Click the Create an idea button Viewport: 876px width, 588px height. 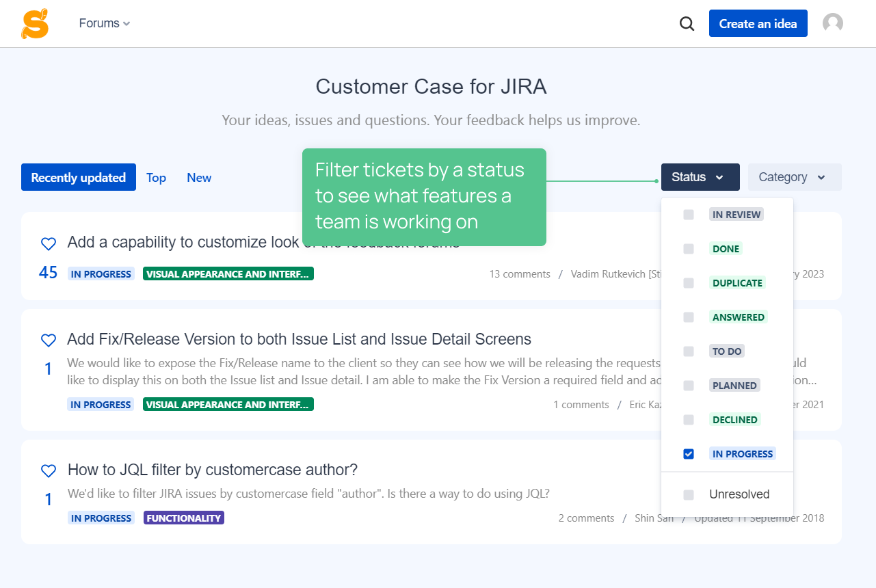click(x=758, y=23)
